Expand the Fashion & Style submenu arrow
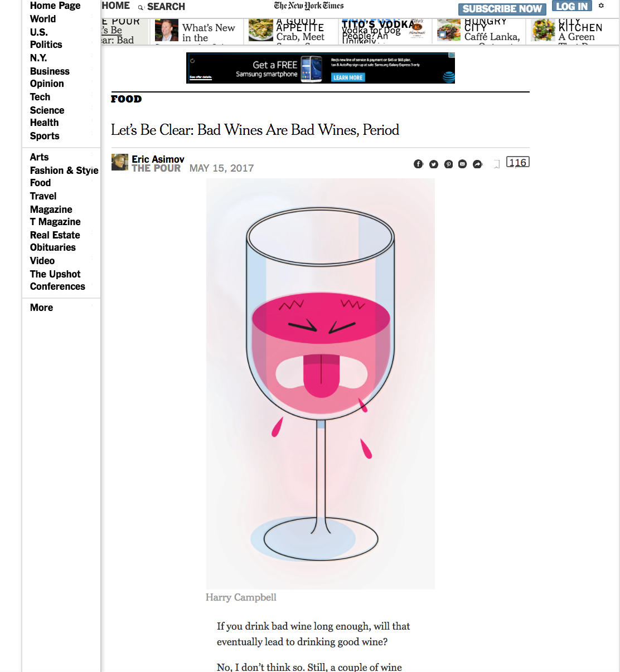620x672 pixels. (x=93, y=166)
